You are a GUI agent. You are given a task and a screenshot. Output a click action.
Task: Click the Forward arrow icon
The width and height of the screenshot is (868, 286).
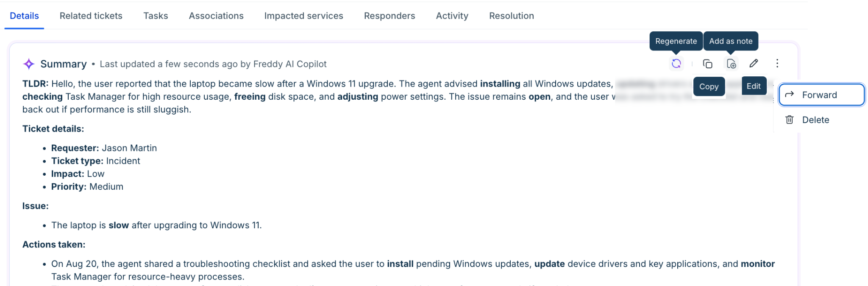(x=789, y=95)
